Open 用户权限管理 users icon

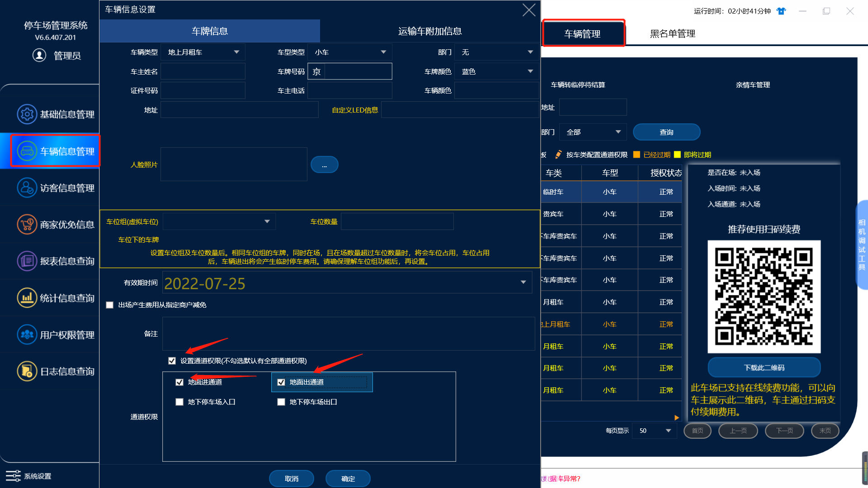(x=27, y=334)
